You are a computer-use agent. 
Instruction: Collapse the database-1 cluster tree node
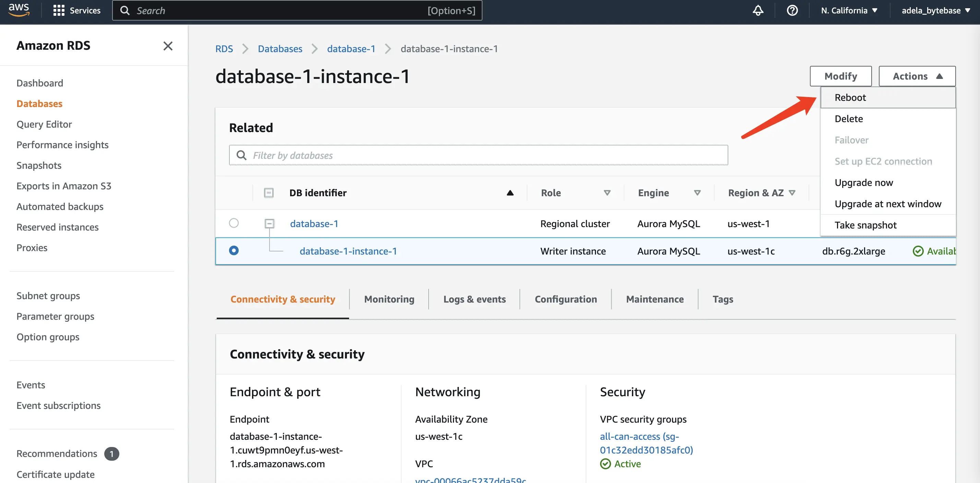click(x=270, y=223)
